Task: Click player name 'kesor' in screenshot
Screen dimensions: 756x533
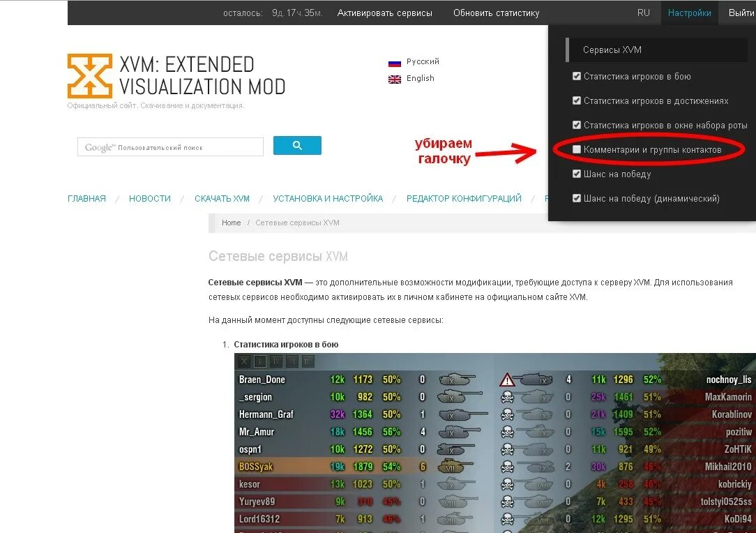Action: click(249, 484)
